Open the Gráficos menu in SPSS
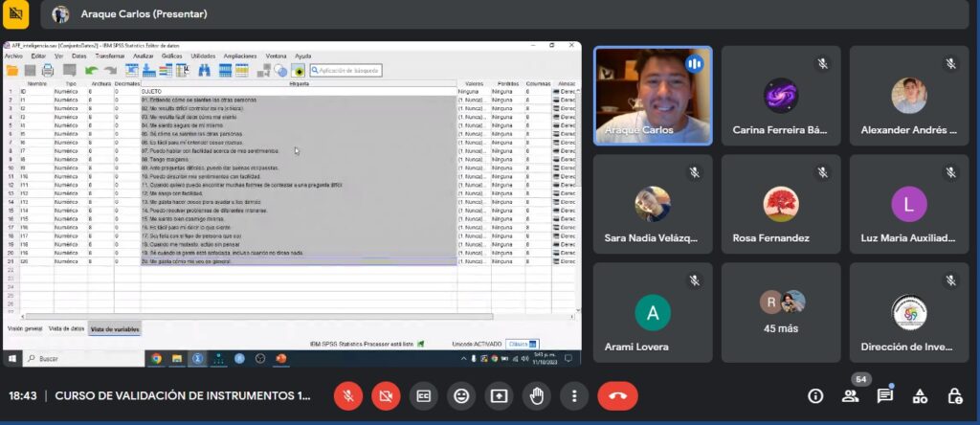Image resolution: width=980 pixels, height=425 pixels. [172, 56]
